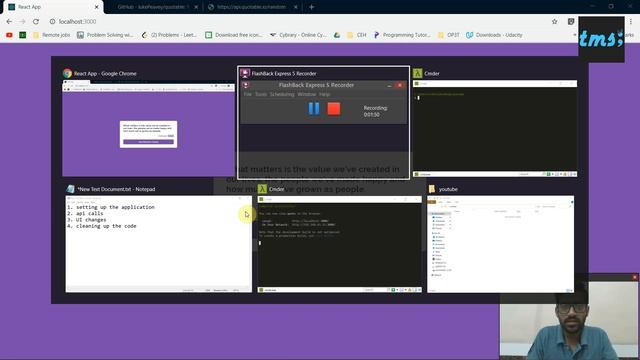
Task: Go back in browser history
Action: click(x=9, y=22)
